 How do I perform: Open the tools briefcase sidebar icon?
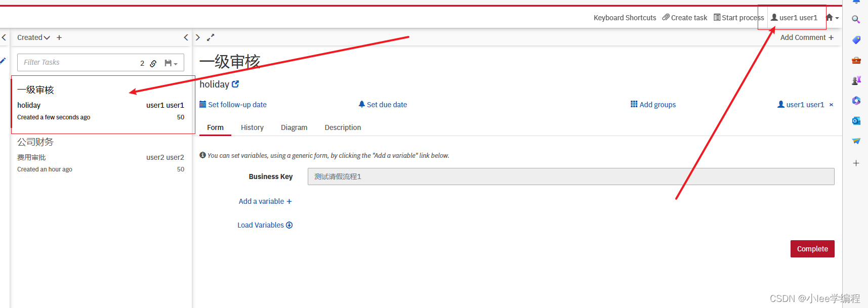(x=856, y=60)
